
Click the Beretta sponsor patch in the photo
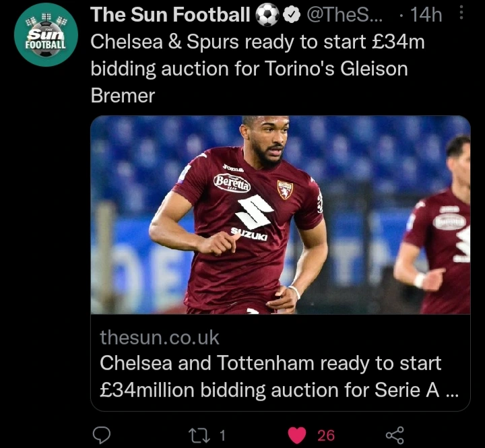click(232, 183)
